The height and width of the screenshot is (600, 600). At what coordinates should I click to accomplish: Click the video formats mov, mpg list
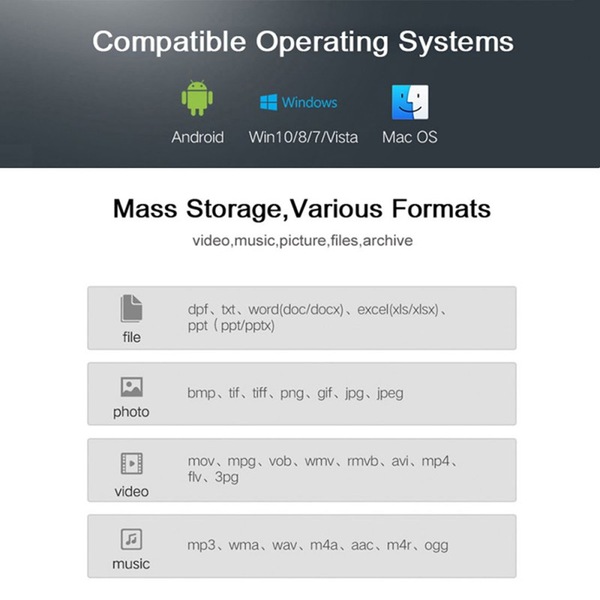coord(322,469)
